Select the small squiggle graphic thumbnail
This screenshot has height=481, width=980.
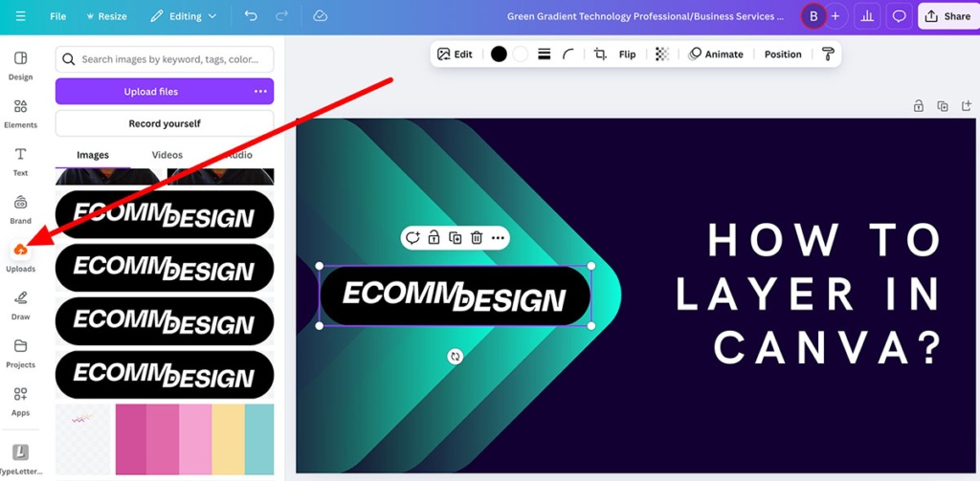pyautogui.click(x=83, y=439)
